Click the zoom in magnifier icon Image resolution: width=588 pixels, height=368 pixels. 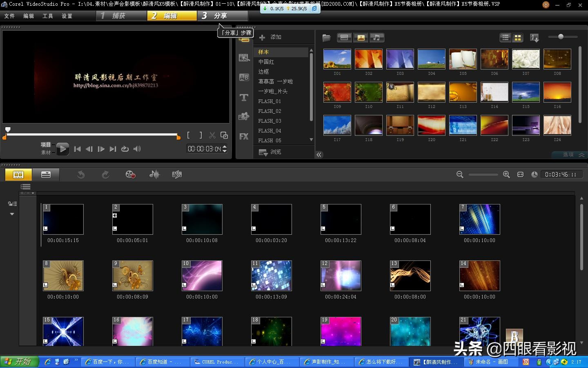pyautogui.click(x=506, y=175)
